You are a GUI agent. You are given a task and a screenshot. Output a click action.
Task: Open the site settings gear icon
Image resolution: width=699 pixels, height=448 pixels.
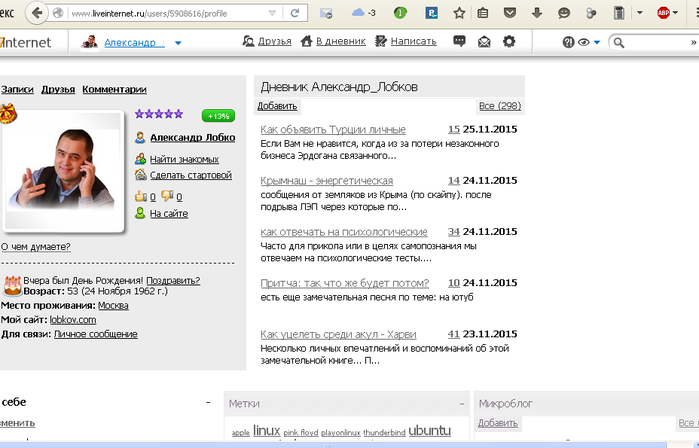pos(509,42)
